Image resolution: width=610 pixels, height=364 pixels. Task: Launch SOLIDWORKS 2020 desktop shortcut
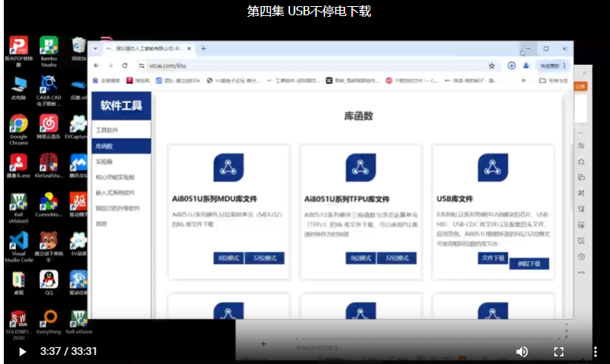coord(18,325)
